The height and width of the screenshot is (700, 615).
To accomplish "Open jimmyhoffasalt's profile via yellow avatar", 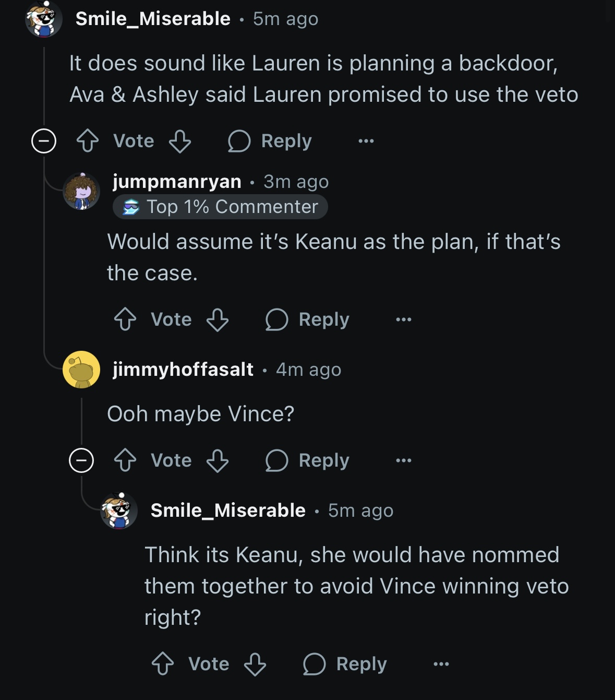I will tap(81, 370).
